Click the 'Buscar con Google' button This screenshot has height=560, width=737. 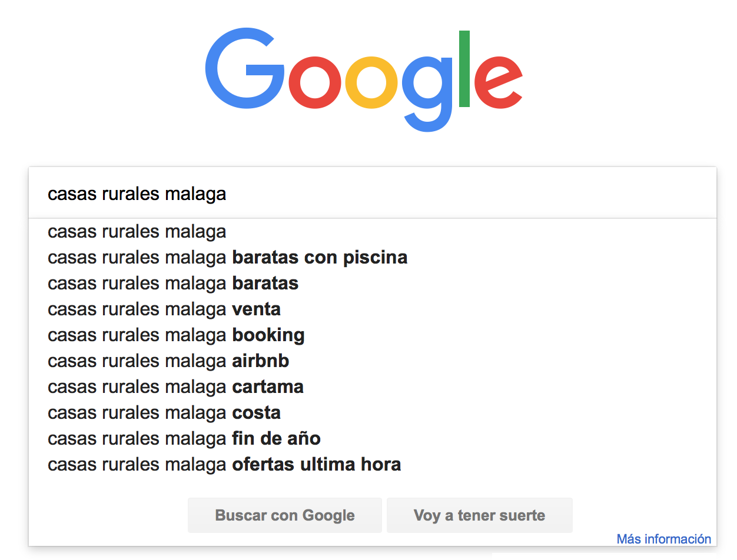285,515
